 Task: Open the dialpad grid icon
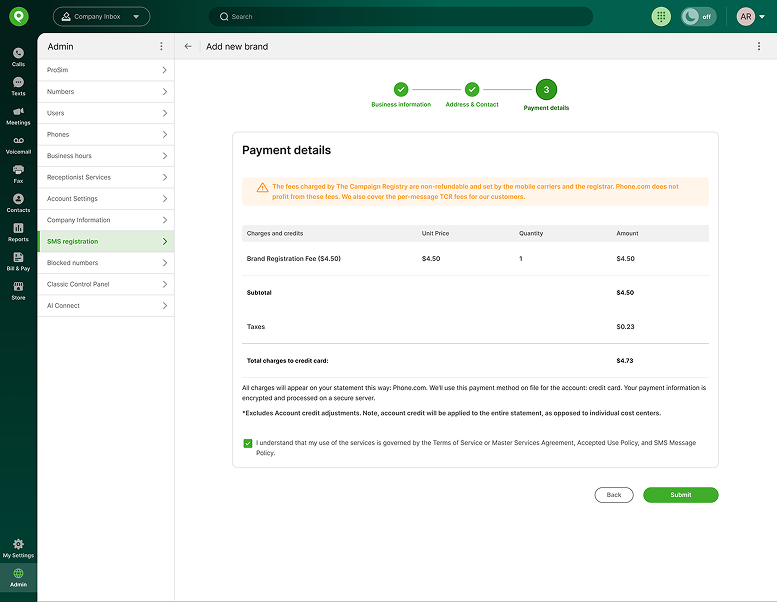click(x=661, y=17)
